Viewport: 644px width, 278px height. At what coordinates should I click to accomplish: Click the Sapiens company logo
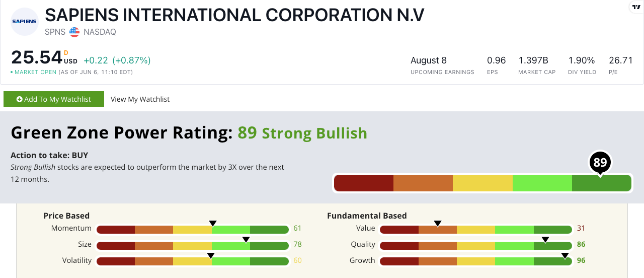[25, 22]
